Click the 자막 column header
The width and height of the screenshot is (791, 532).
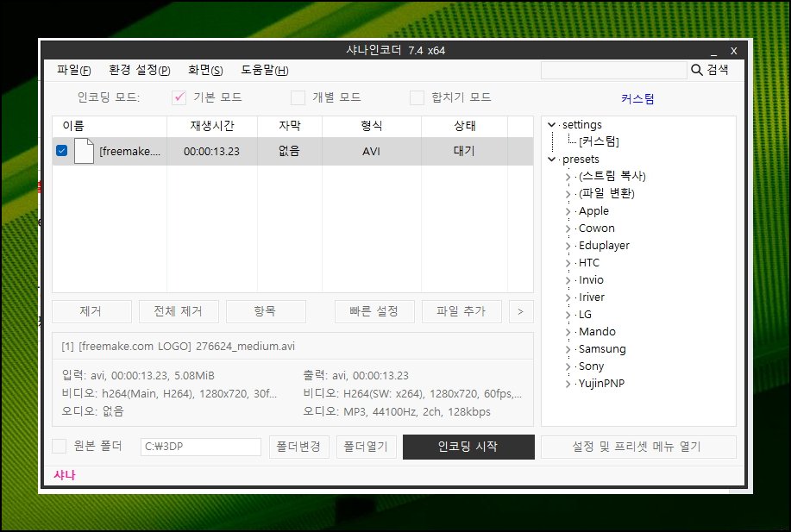point(290,126)
